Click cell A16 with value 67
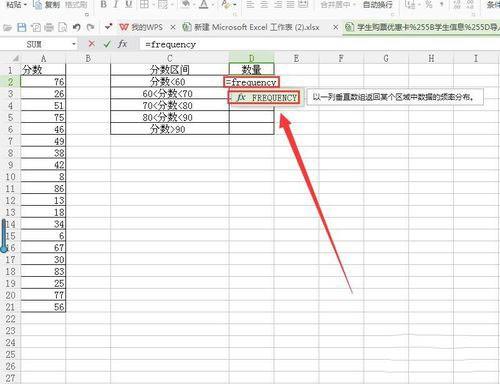 (x=43, y=248)
